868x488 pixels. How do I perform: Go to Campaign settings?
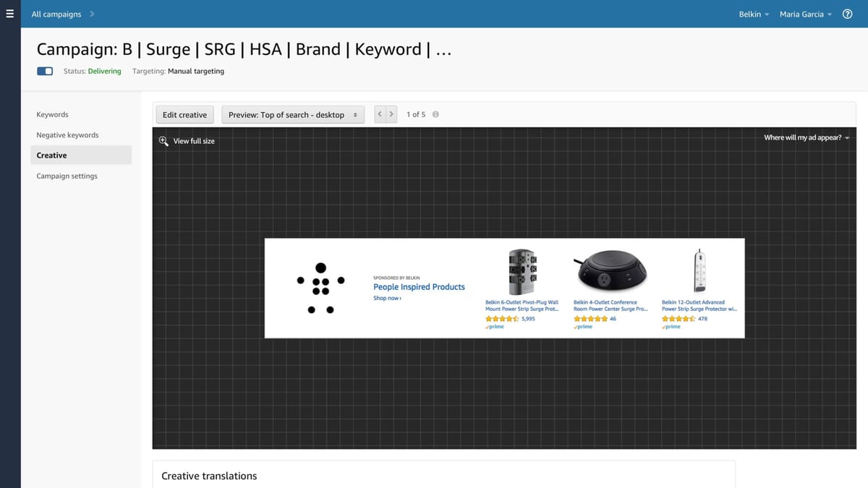click(x=67, y=176)
